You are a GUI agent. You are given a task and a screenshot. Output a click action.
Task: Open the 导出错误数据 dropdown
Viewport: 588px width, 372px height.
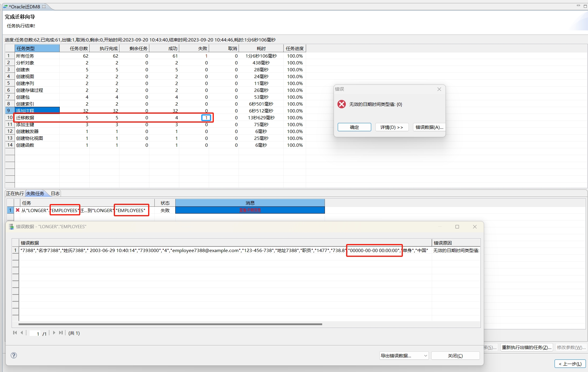[426, 356]
